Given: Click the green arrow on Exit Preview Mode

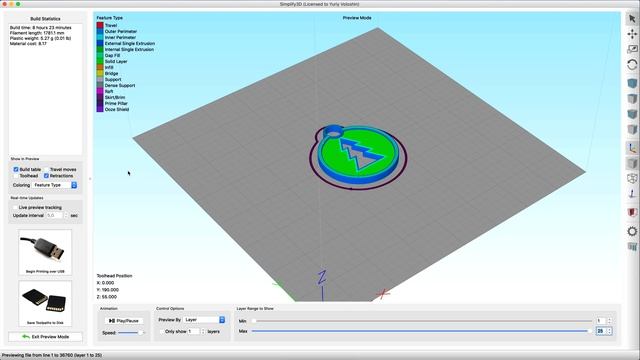Looking at the screenshot, I should pos(26,337).
